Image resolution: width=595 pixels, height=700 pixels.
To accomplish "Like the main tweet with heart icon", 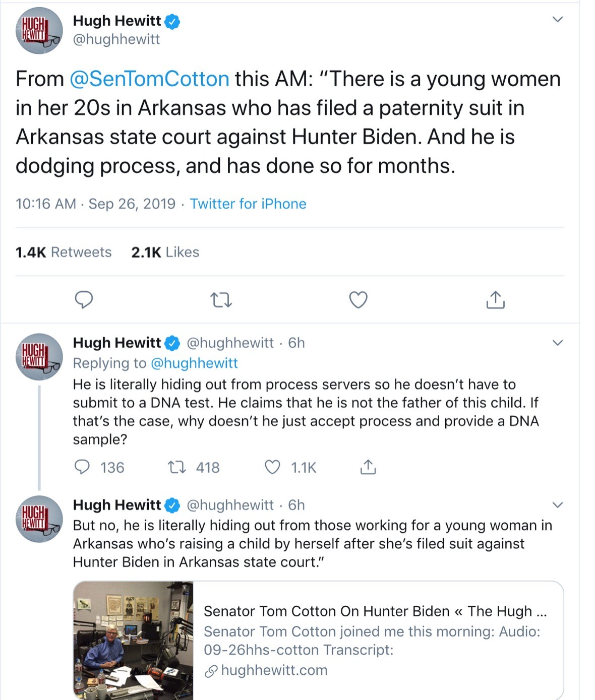I will (x=359, y=300).
